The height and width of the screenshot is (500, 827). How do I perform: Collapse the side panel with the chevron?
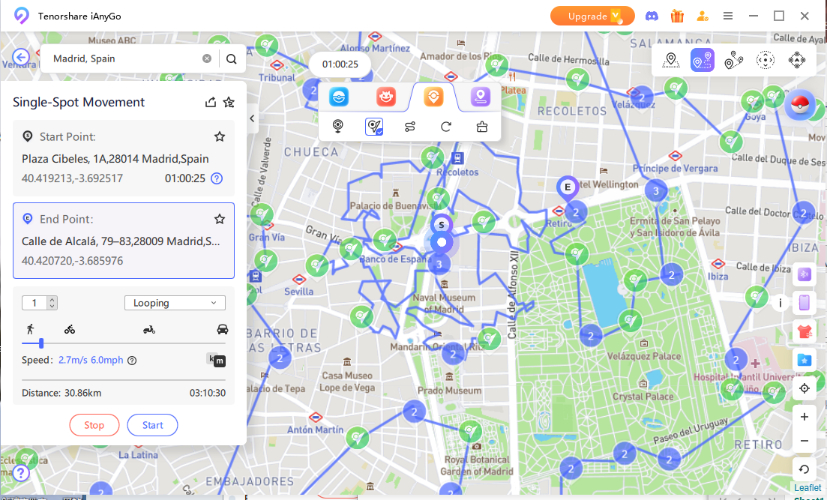point(252,118)
